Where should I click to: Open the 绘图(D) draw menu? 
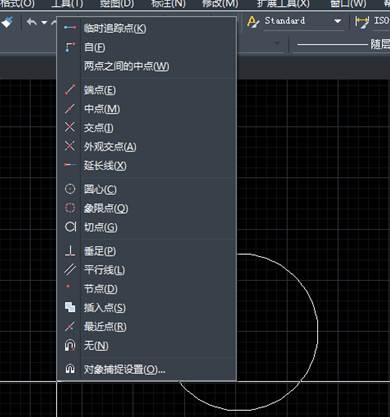point(117,4)
